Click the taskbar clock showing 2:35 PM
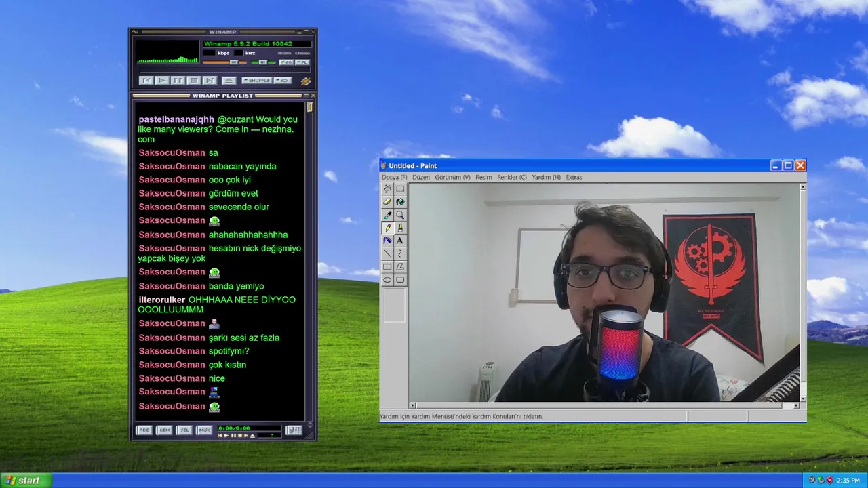Image resolution: width=868 pixels, height=488 pixels. (x=848, y=481)
